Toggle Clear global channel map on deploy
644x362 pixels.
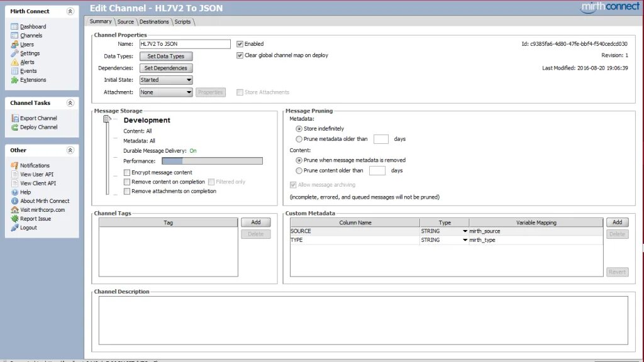click(x=240, y=55)
